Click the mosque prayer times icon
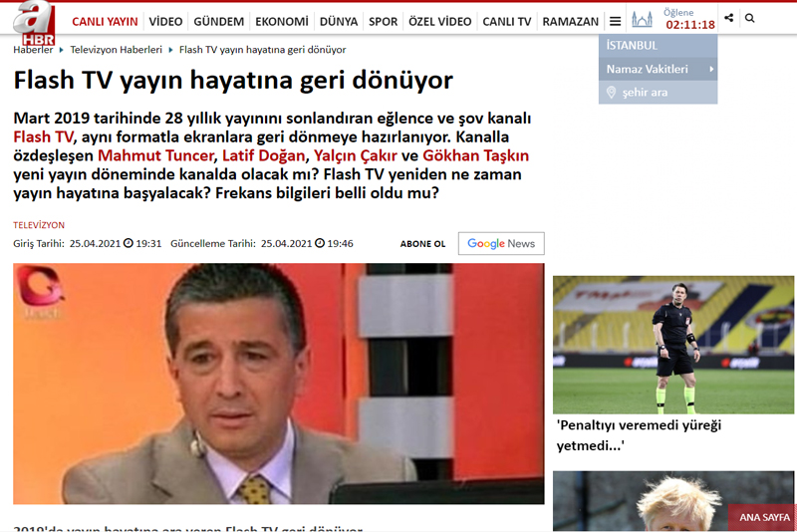 pos(642,20)
